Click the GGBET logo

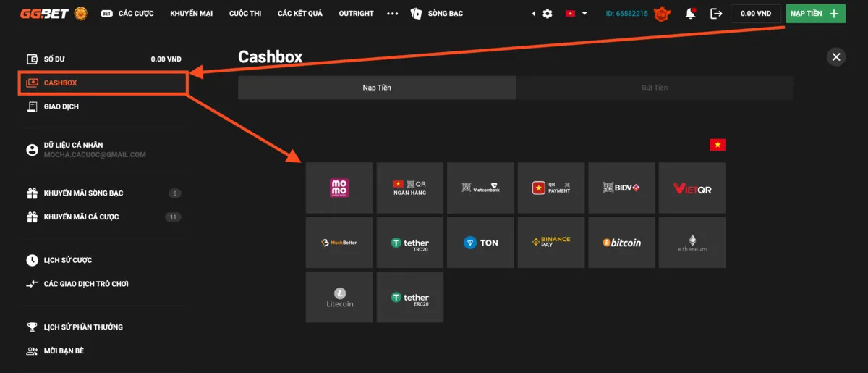tap(45, 14)
